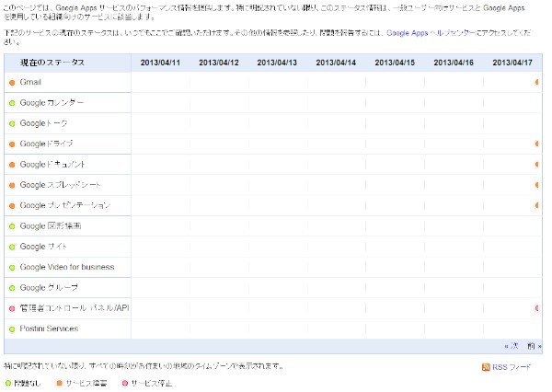Screen dimensions: 552x392
Task: Click the 2013/04/13 date header
Action: (x=277, y=63)
